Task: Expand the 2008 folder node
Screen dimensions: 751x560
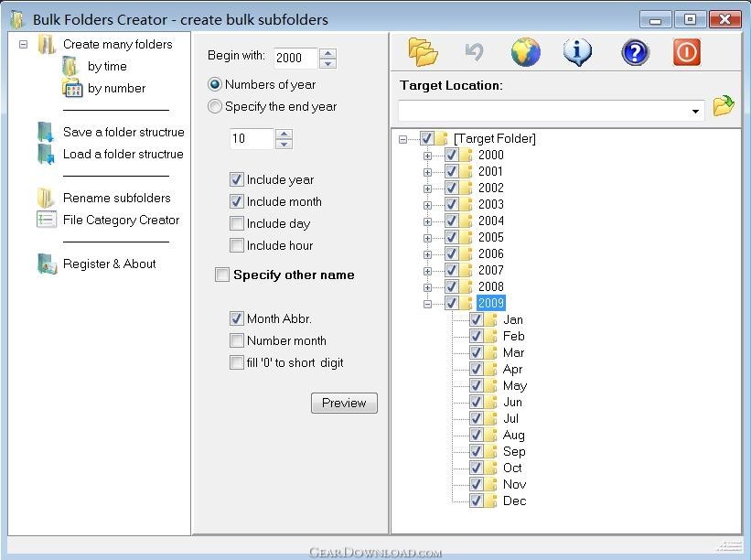Action: pyautogui.click(x=428, y=287)
